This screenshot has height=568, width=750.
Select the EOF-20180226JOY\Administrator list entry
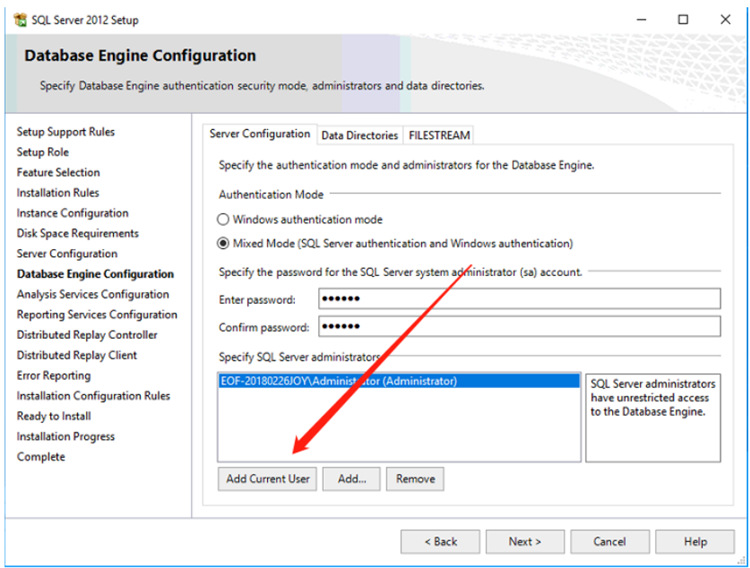[399, 381]
